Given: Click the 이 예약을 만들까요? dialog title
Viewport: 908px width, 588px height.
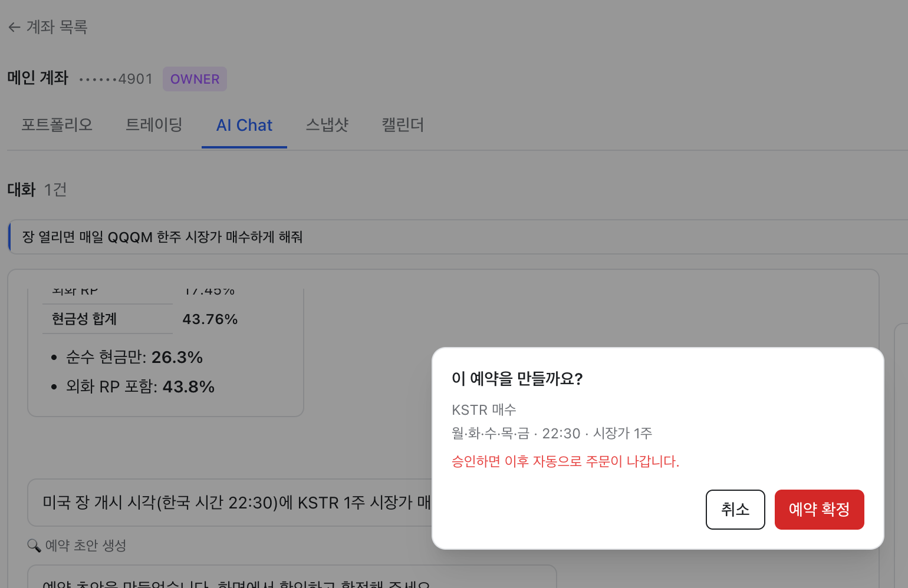Looking at the screenshot, I should click(x=517, y=378).
